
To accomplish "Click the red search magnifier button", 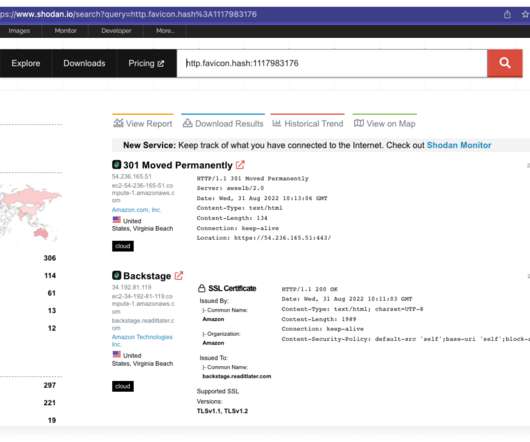I will tap(505, 63).
